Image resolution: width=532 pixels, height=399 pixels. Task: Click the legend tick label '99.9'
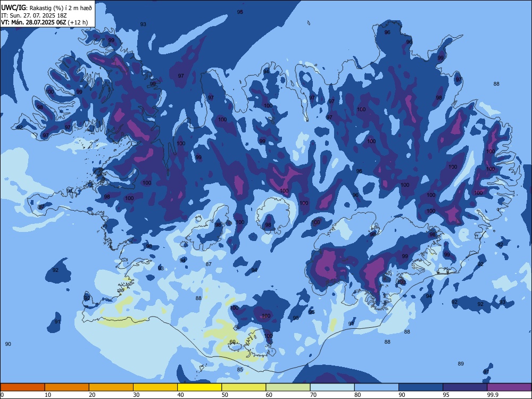pyautogui.click(x=493, y=395)
